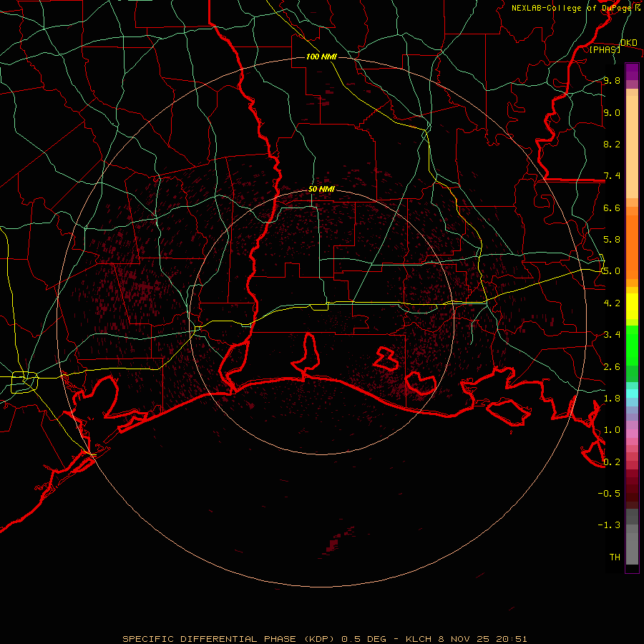Click the Specific Differential Phase caption
The image size is (644, 644).
click(325, 639)
